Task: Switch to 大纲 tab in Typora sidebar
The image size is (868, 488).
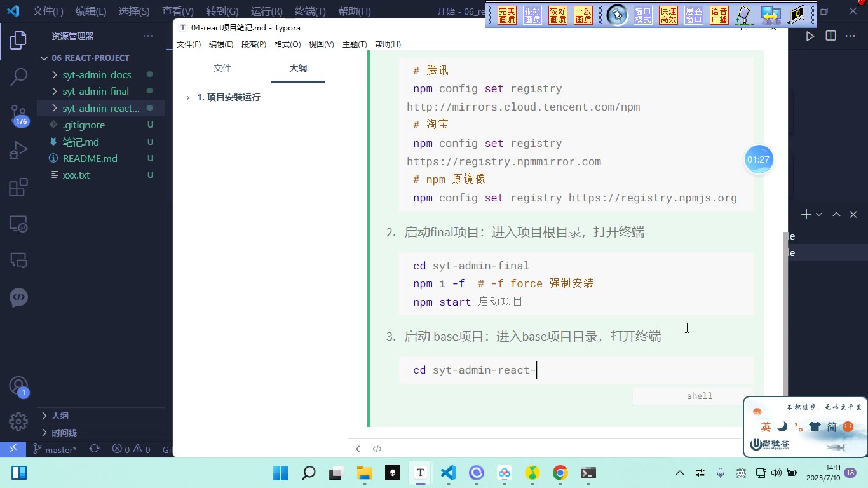Action: point(298,68)
